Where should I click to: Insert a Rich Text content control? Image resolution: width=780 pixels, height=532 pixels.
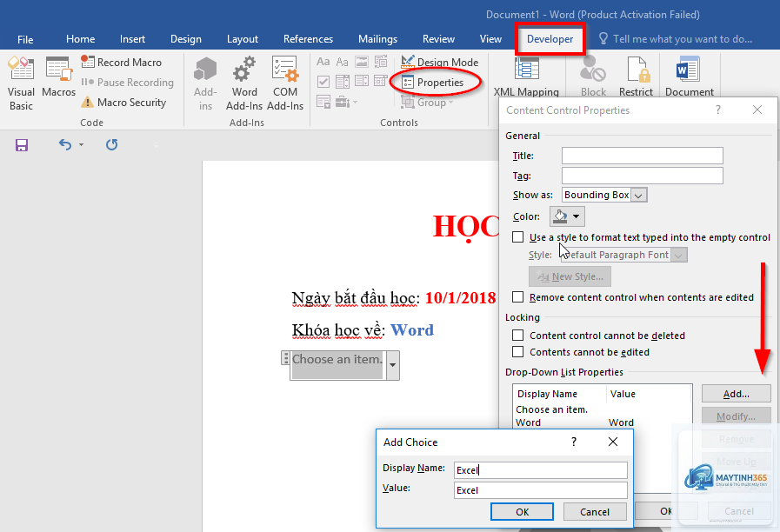(x=323, y=62)
